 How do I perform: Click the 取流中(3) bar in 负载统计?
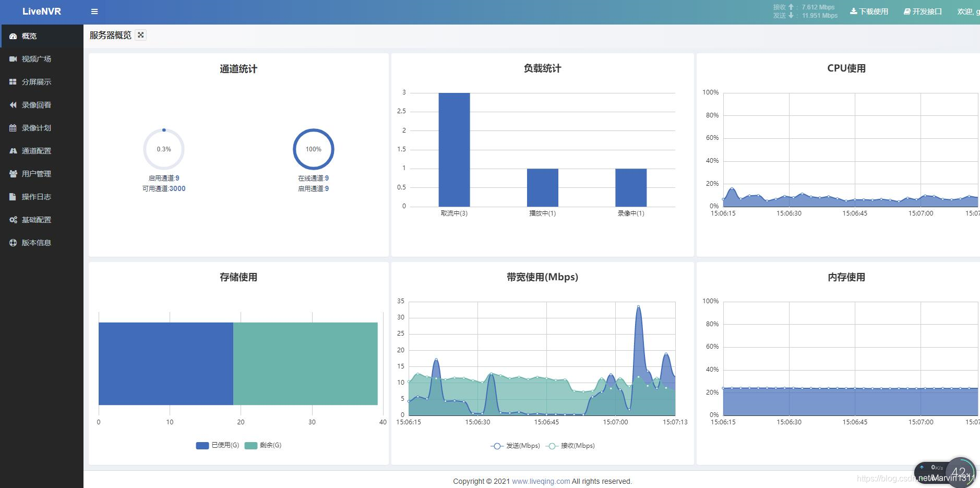click(454, 150)
